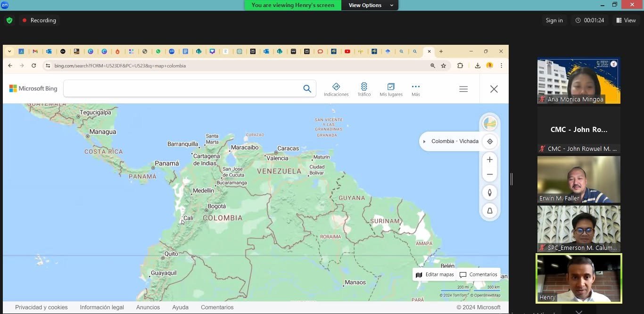Switch to the WhatsApp browser tab
The width and height of the screenshot is (644, 314).
click(158, 51)
